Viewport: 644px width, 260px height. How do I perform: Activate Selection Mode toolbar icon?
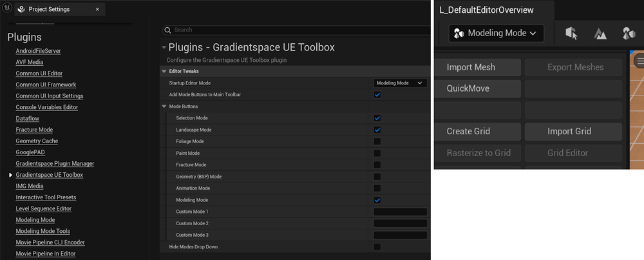(x=571, y=34)
